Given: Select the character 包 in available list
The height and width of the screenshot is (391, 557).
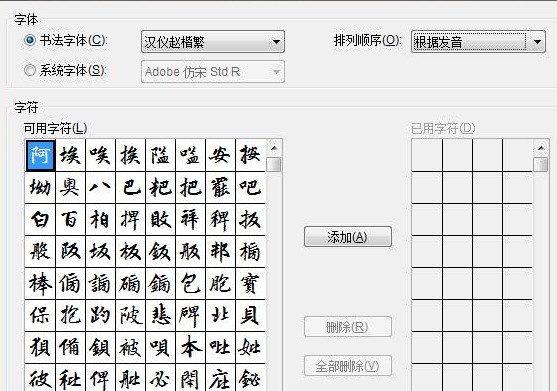Looking at the screenshot, I should point(190,283).
